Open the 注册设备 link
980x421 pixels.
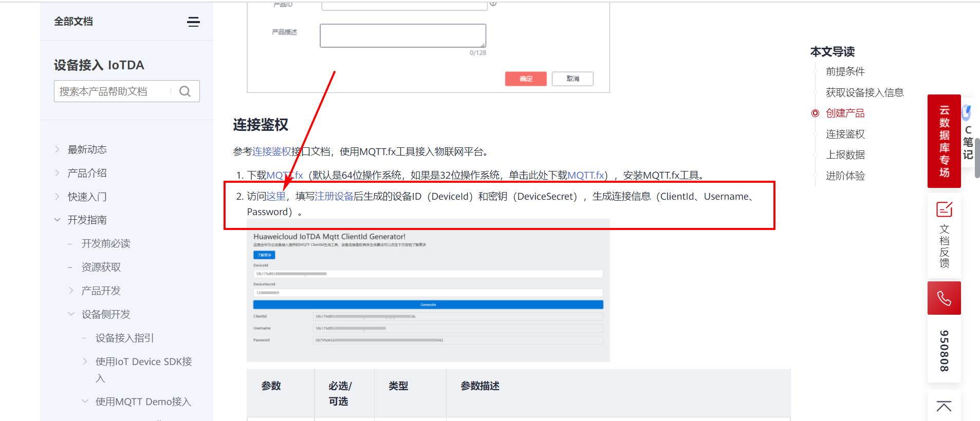(334, 196)
